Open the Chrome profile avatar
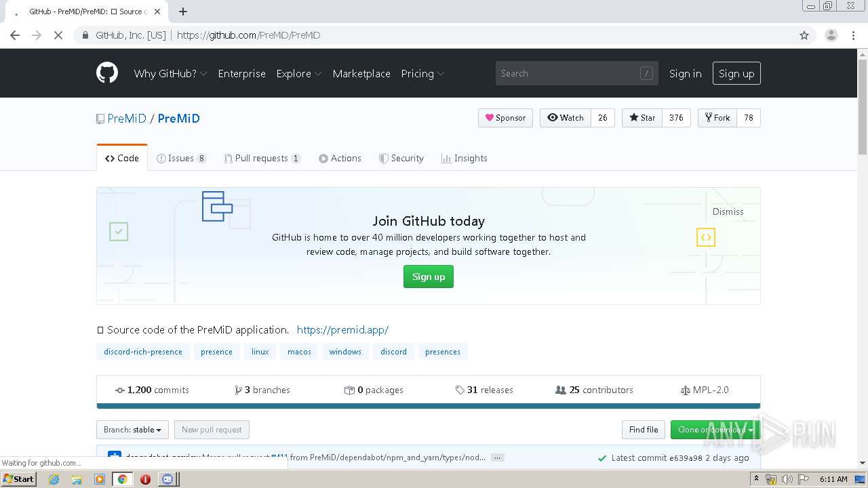The image size is (868, 488). pos(831,35)
